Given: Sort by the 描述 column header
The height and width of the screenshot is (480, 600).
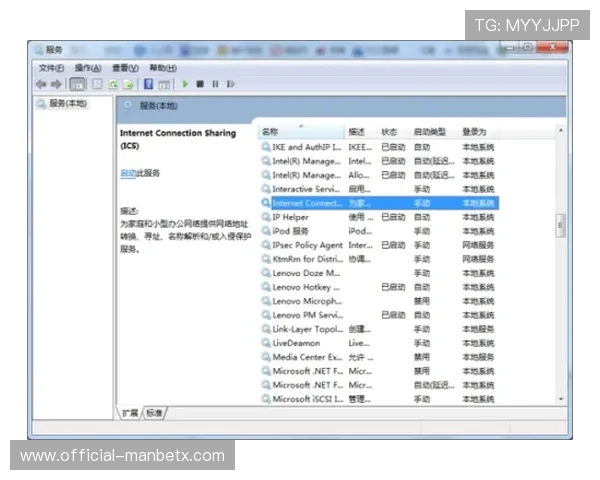Looking at the screenshot, I should tap(361, 132).
